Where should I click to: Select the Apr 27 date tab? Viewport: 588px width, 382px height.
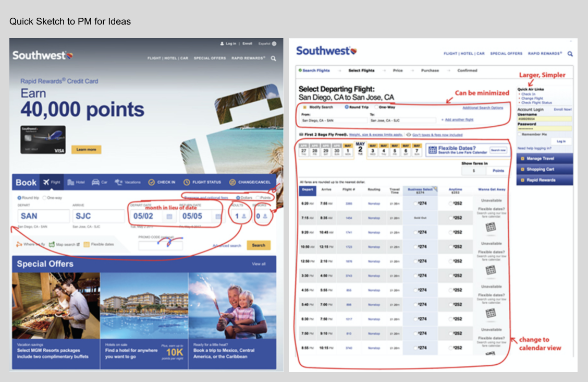click(304, 150)
